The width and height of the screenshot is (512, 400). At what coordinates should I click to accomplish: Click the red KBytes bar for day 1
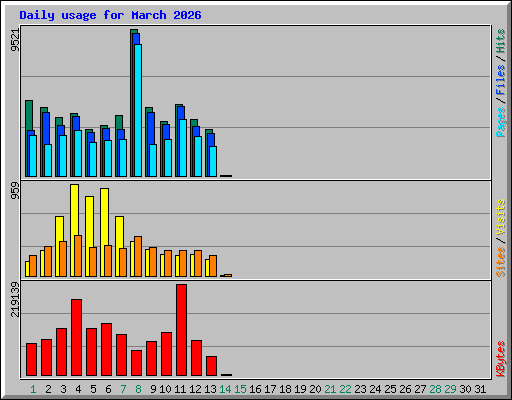click(x=31, y=359)
